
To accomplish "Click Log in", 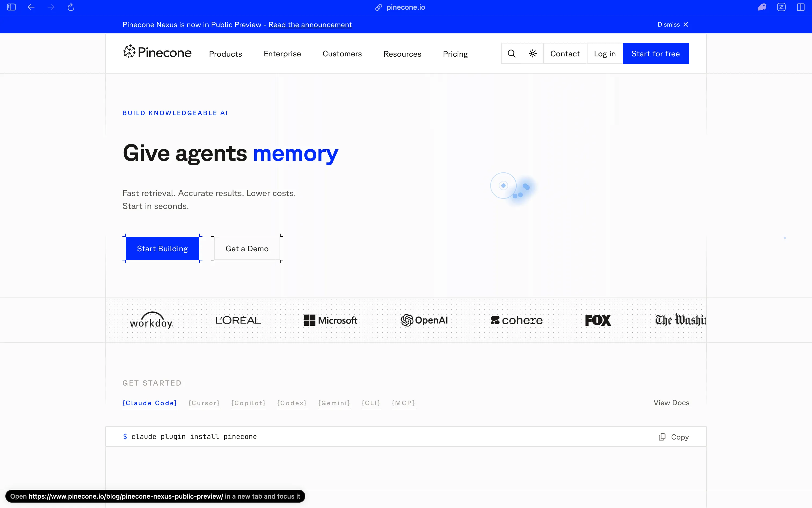I will click(605, 53).
